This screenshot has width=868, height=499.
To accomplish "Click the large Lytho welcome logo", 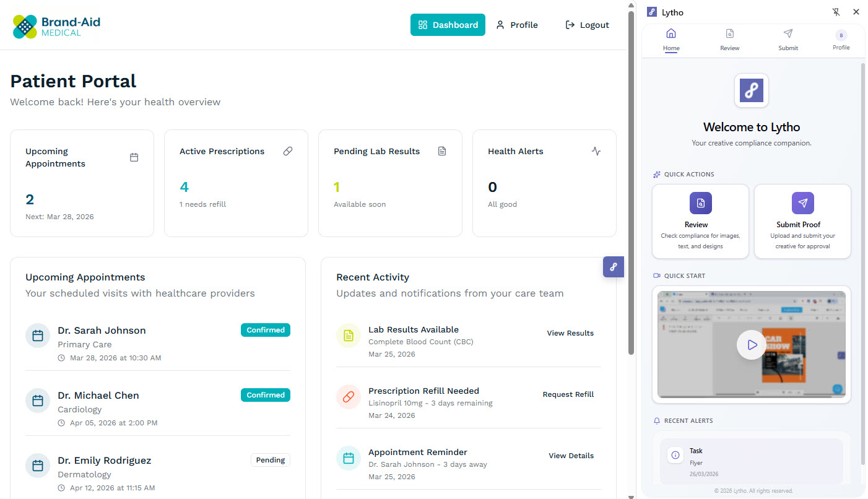I will click(x=752, y=90).
